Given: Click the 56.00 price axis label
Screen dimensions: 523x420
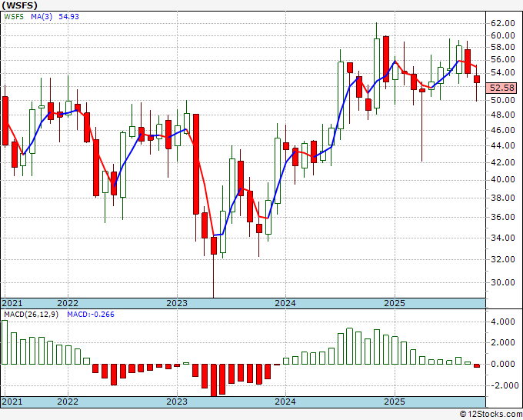Looking at the screenshot, I should click(x=503, y=60).
